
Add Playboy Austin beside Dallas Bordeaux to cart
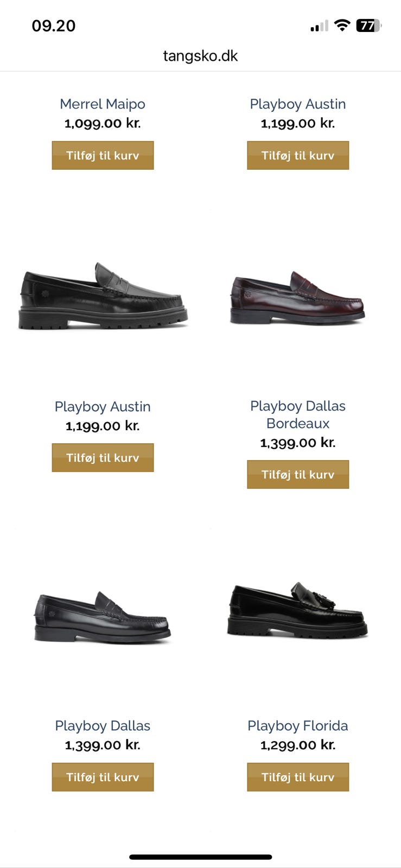tap(103, 457)
